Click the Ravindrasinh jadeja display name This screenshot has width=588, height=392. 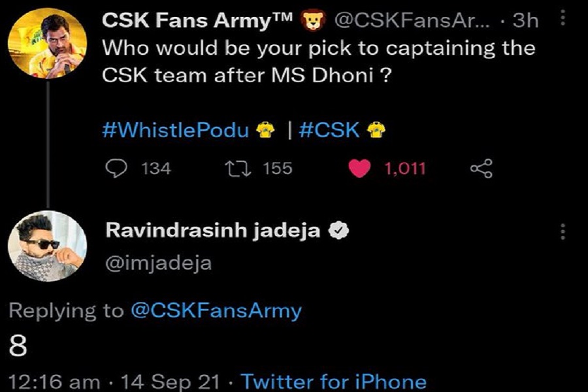point(213,231)
